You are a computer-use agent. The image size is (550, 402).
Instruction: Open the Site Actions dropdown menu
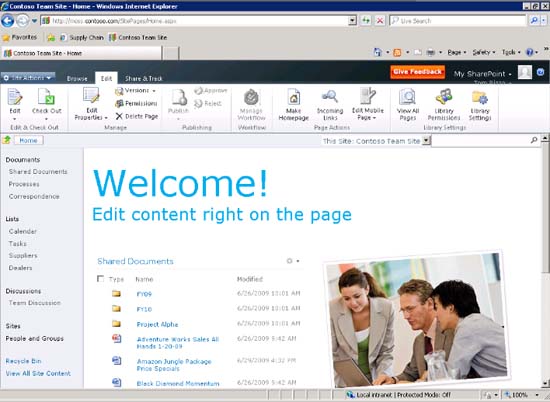pyautogui.click(x=28, y=78)
